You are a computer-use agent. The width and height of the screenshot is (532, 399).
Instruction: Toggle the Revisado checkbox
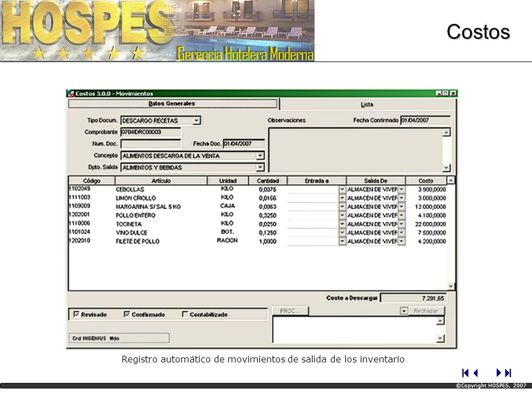pyautogui.click(x=76, y=314)
